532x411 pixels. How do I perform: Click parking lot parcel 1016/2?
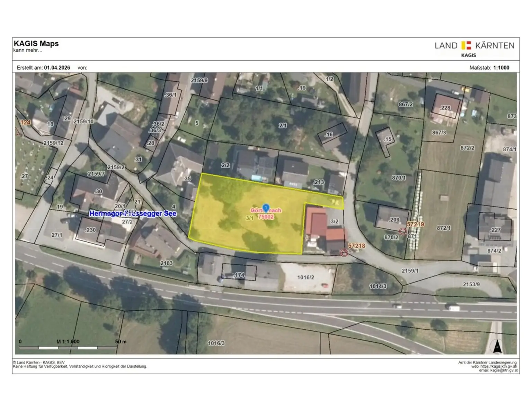[305, 277]
